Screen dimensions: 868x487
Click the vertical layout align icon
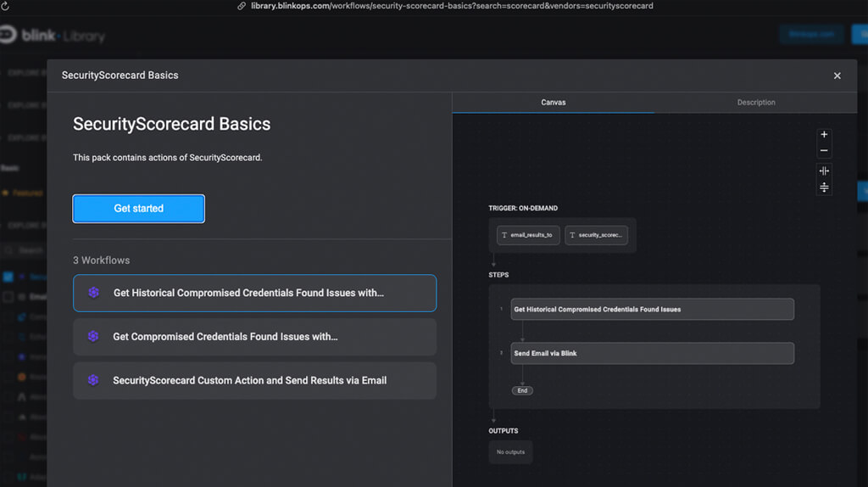tap(824, 188)
